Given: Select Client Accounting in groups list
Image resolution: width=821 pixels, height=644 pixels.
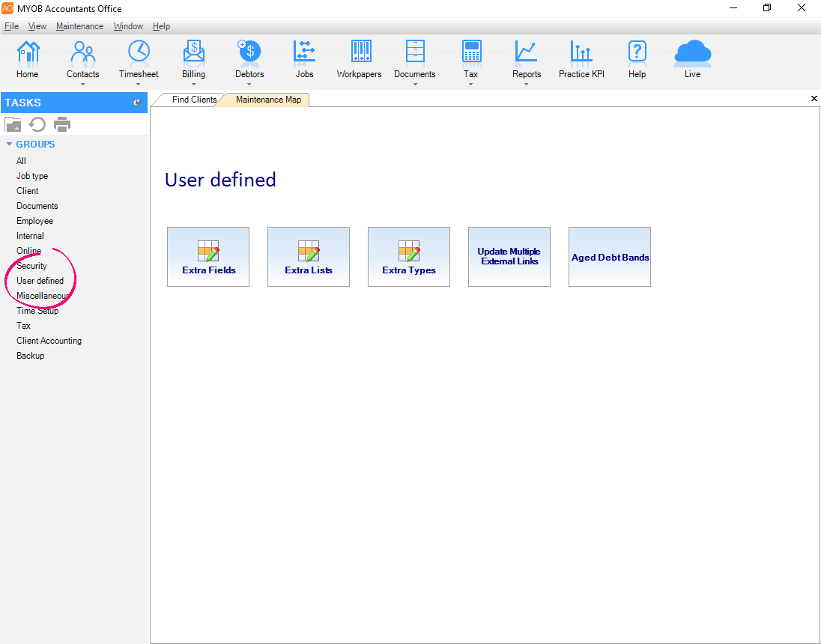Looking at the screenshot, I should [x=49, y=341].
